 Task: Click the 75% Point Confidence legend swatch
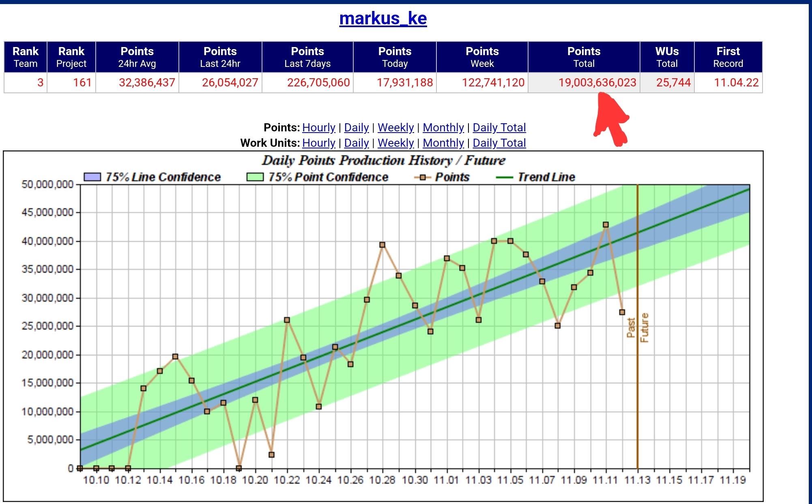tap(255, 177)
